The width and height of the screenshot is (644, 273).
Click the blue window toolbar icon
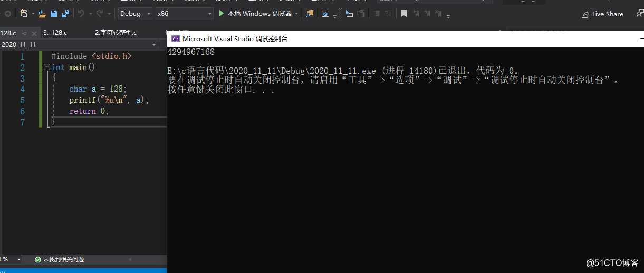point(326,14)
